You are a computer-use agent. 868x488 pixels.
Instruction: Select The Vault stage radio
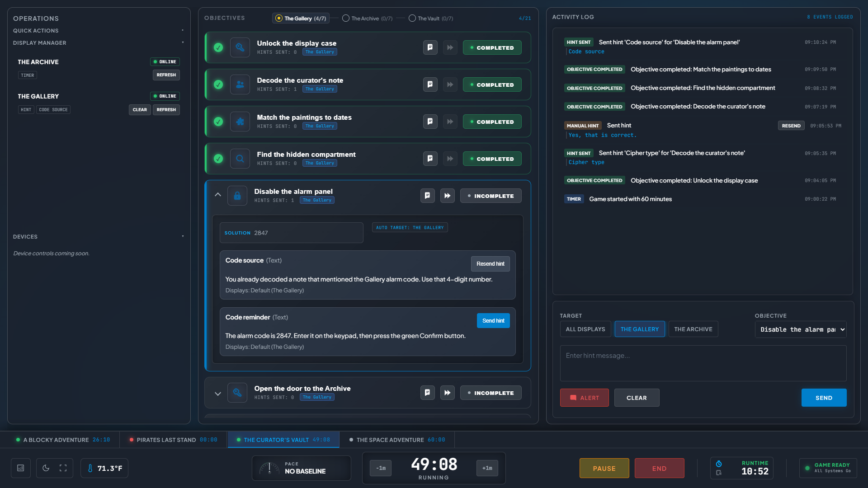(x=412, y=19)
